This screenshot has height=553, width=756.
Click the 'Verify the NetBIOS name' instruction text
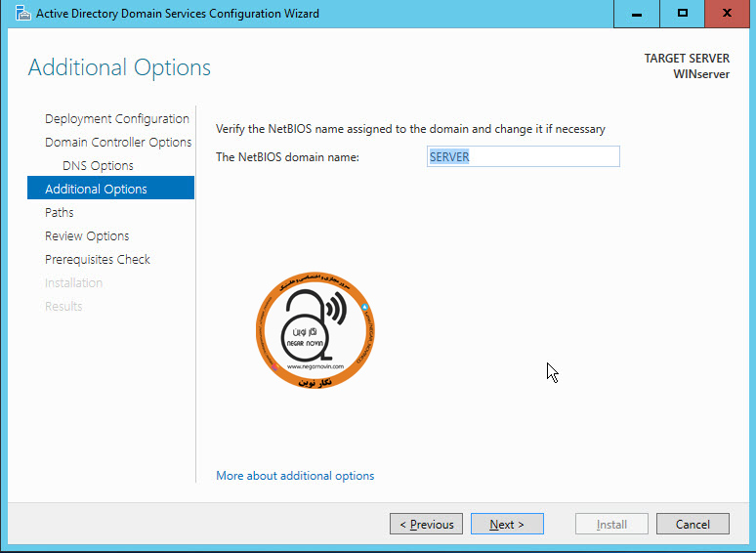(x=410, y=129)
